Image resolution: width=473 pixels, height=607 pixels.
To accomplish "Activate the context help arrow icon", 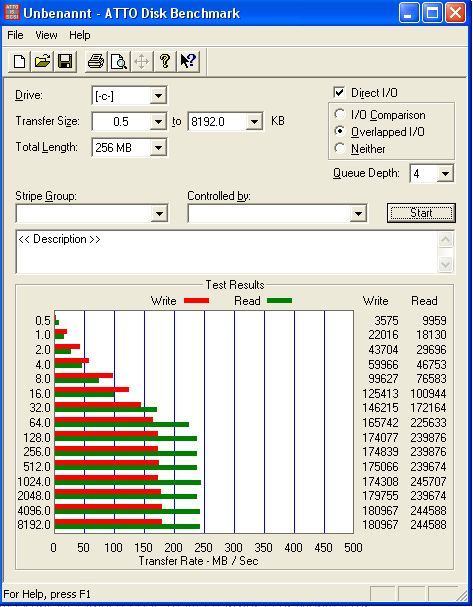I will (x=188, y=61).
